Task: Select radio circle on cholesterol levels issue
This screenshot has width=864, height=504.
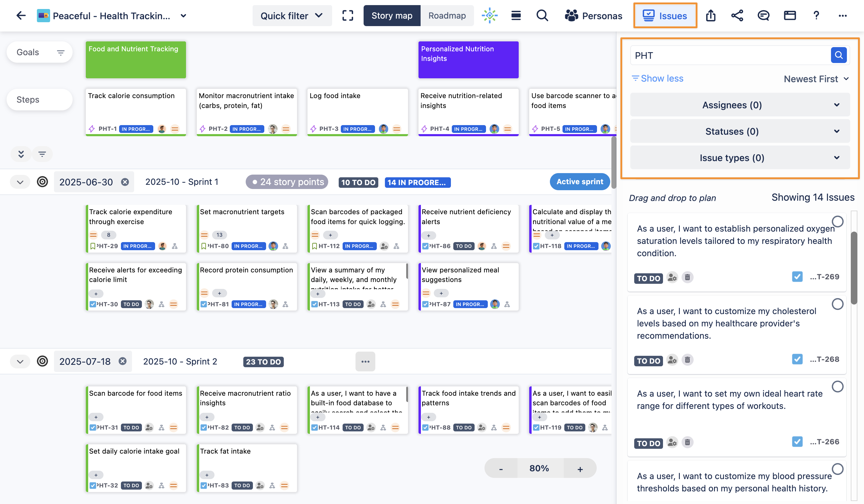Action: (x=837, y=304)
